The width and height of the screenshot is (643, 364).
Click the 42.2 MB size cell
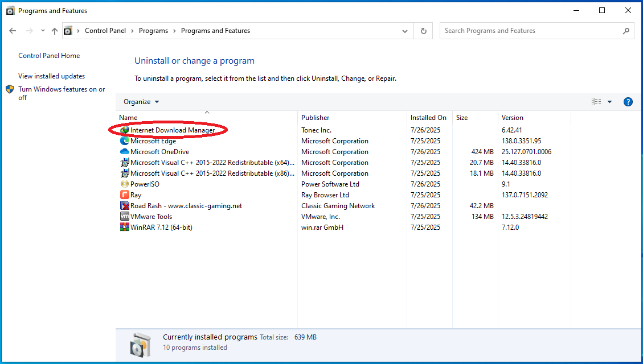point(481,205)
